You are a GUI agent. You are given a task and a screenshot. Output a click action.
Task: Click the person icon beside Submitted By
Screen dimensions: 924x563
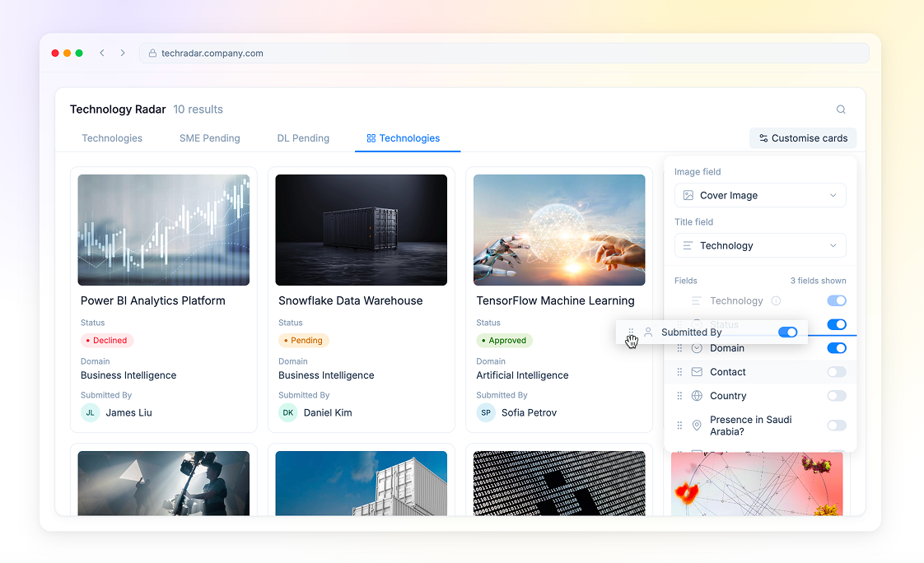[x=648, y=333]
